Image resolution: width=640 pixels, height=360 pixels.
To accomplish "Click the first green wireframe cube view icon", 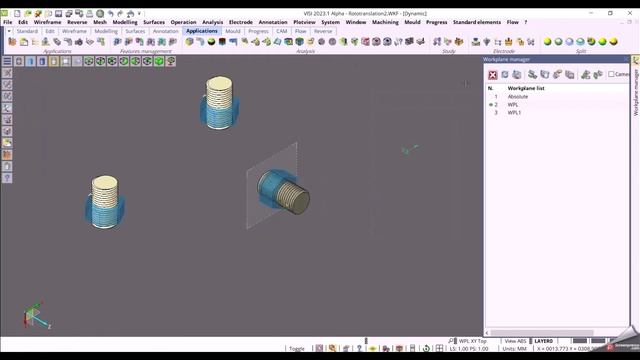I will pos(89,61).
